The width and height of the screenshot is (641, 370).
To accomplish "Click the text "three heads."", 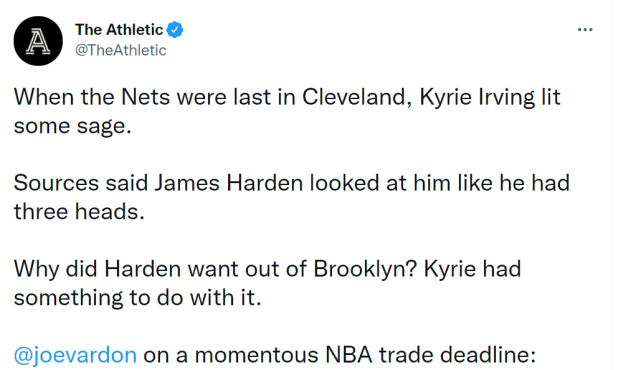I will (79, 212).
